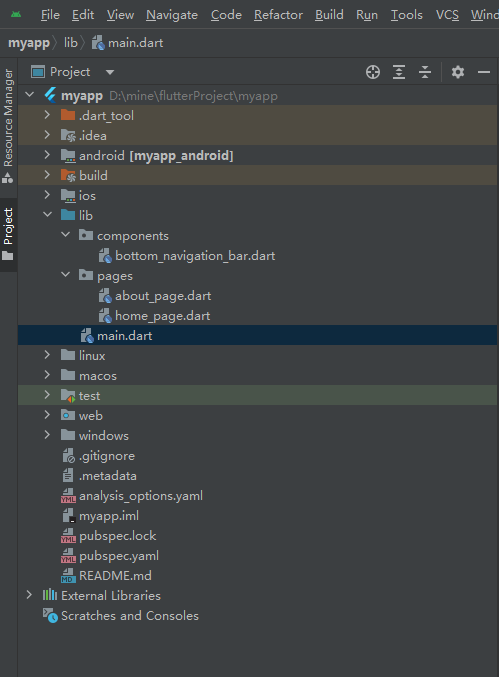
Task: Click the lib breadcrumb in navigation bar
Action: 71,43
